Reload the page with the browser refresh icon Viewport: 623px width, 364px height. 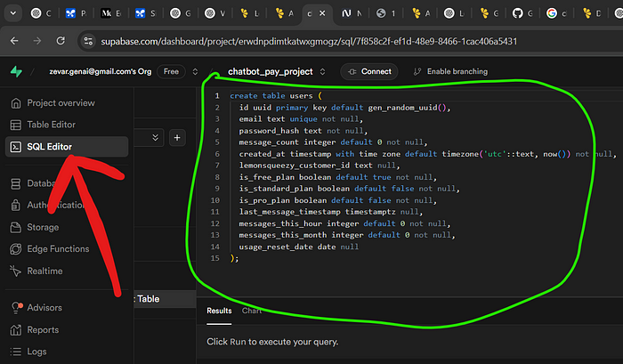click(x=61, y=41)
